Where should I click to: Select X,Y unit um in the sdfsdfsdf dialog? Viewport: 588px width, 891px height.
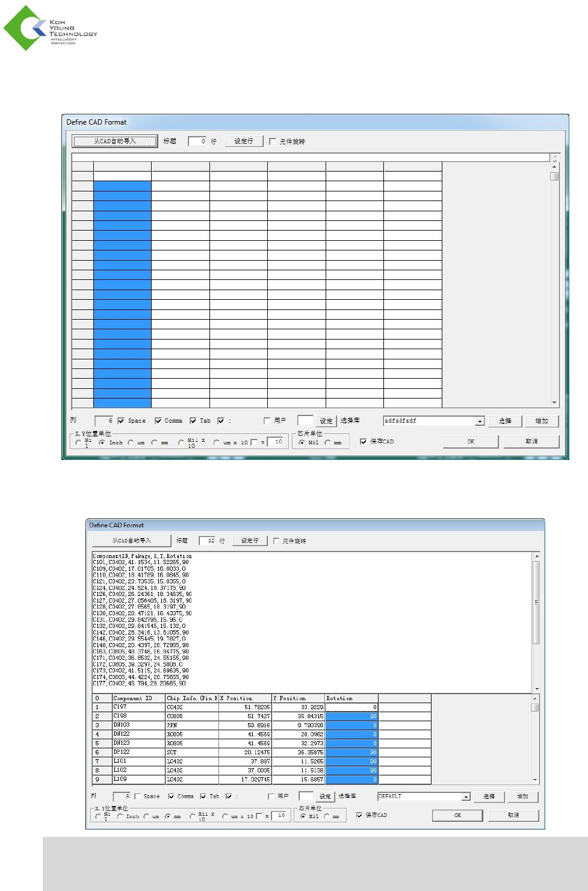(131, 442)
